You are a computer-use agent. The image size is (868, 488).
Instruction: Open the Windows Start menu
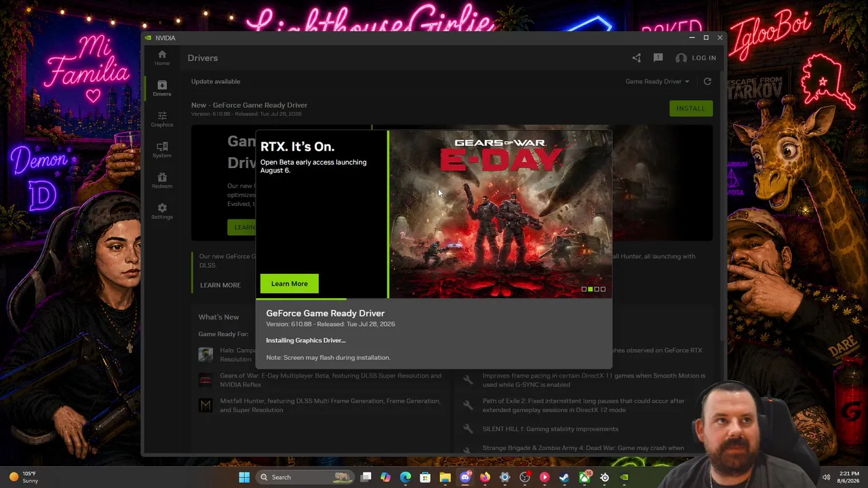(x=244, y=477)
